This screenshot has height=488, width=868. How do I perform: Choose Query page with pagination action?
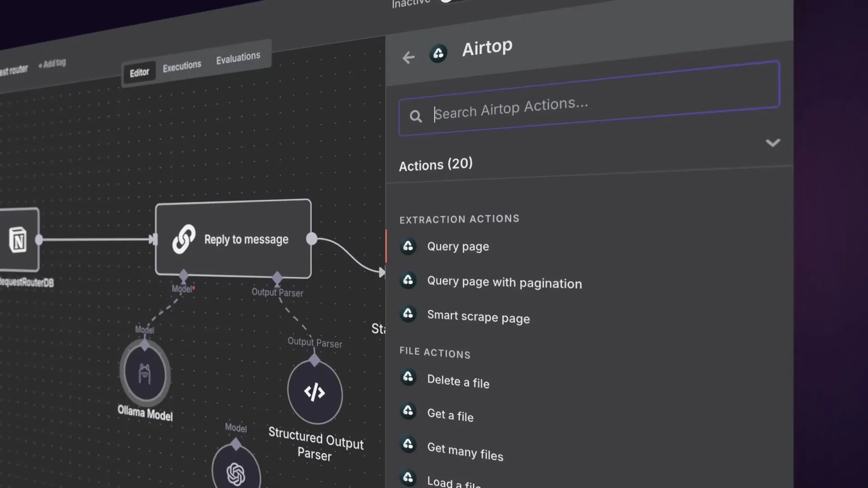(505, 282)
